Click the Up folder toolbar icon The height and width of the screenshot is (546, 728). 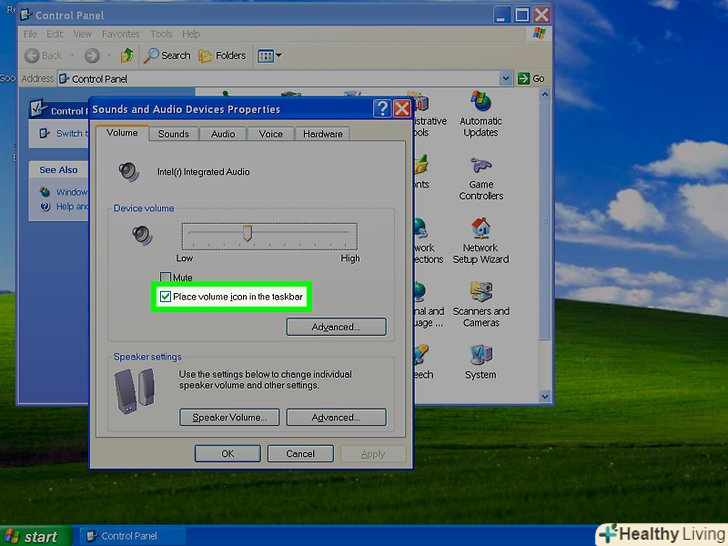pyautogui.click(x=127, y=56)
